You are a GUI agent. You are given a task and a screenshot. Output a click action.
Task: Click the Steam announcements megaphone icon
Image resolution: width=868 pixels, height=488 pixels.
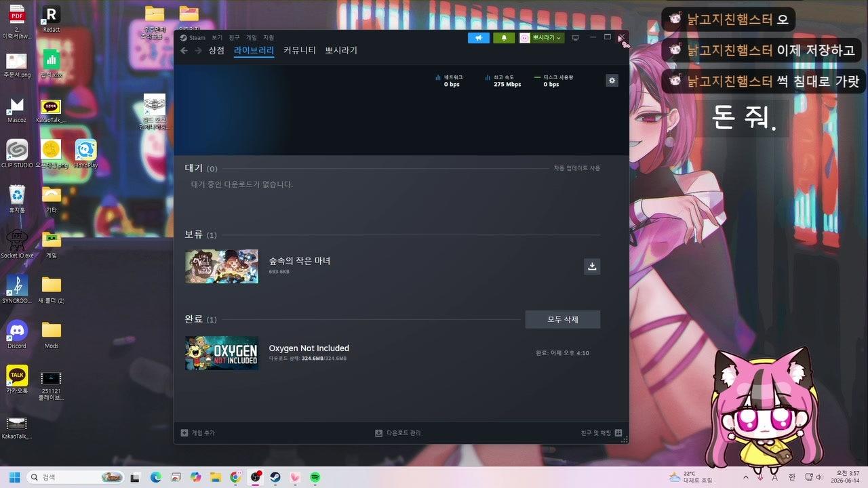tap(478, 38)
